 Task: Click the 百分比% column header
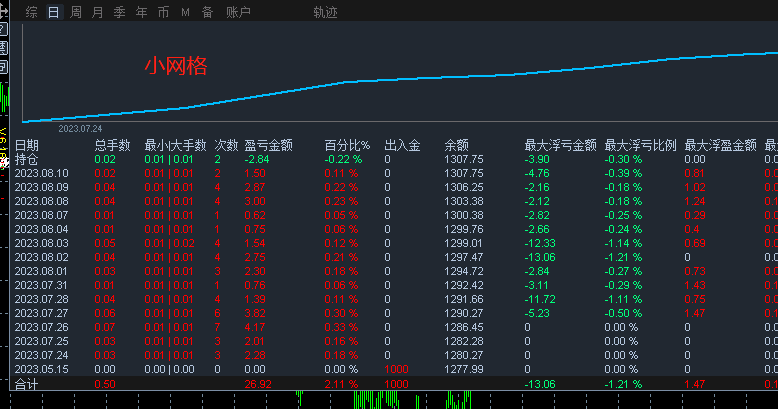tap(347, 145)
